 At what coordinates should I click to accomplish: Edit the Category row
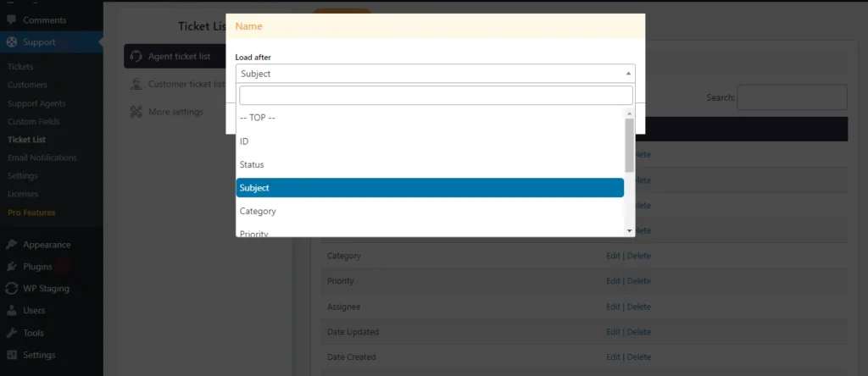613,256
